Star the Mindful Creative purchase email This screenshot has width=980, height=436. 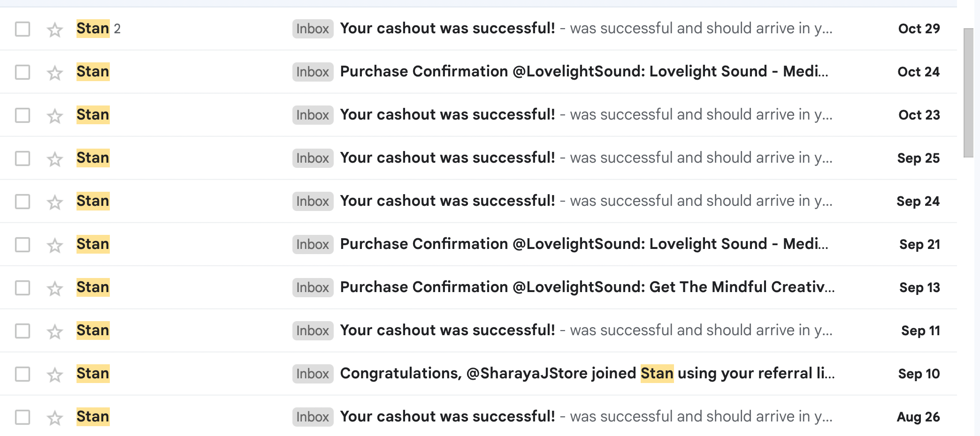55,288
